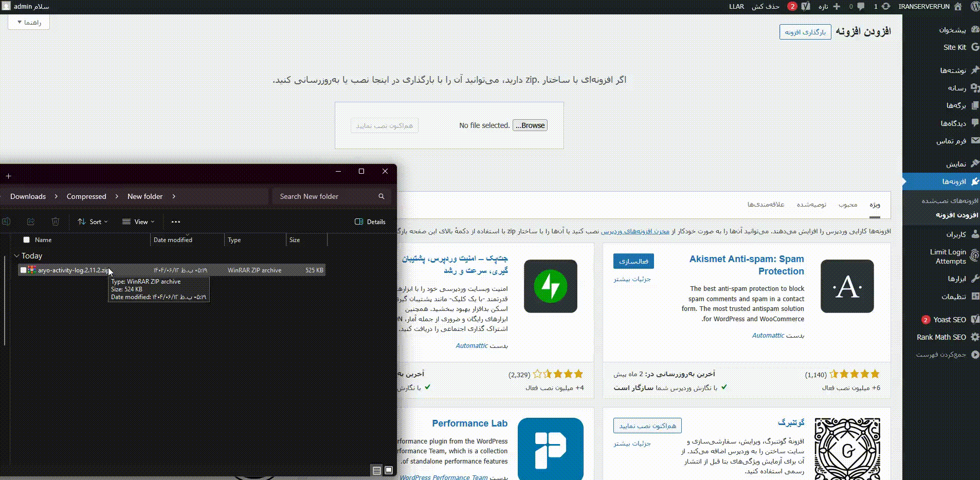Viewport: 980px width, 480px height.
Task: Click the Share icon in Explorer toolbar
Action: click(x=31, y=221)
